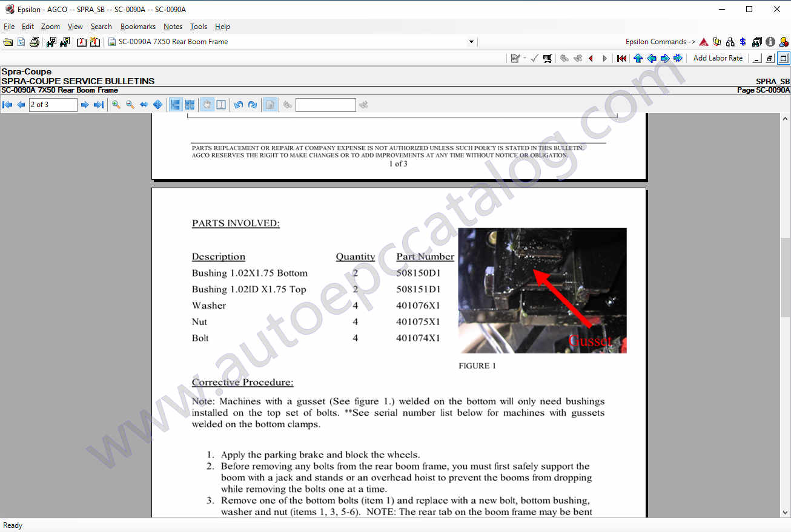This screenshot has height=532, width=791.
Task: Switch to continuous single page layout
Action: pos(176,105)
